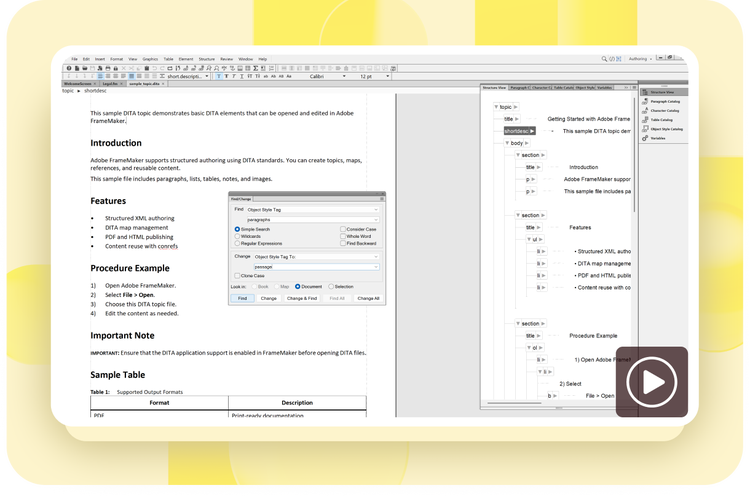Click the Find/Change panel options menu icon
Viewport: 750px width, 496px height.
pyautogui.click(x=382, y=199)
